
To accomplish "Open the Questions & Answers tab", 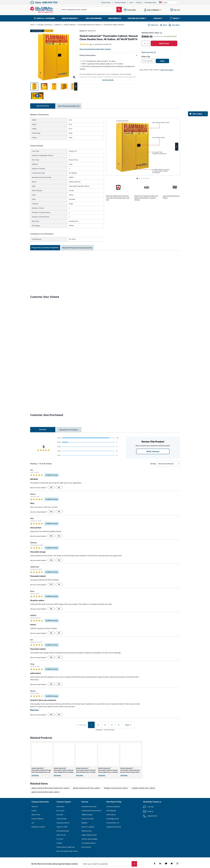I will (x=69, y=430).
